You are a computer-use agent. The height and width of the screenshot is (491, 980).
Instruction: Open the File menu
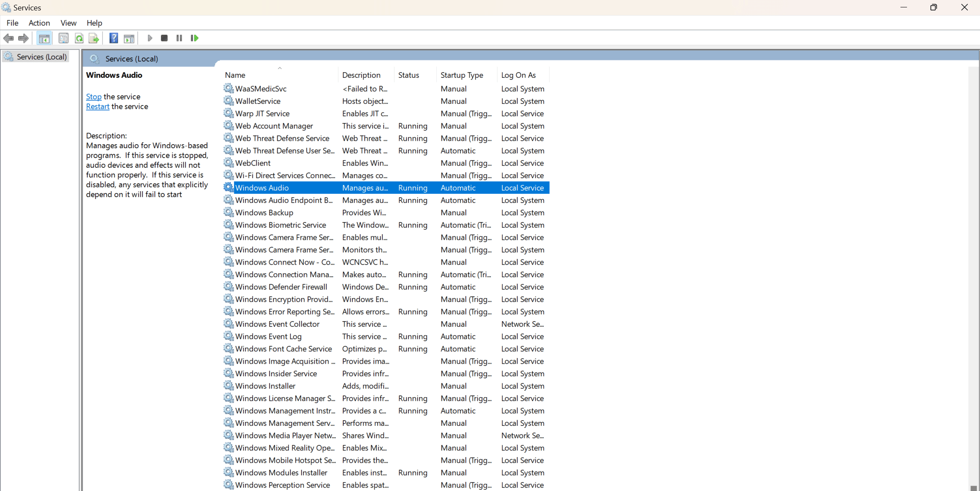tap(12, 23)
